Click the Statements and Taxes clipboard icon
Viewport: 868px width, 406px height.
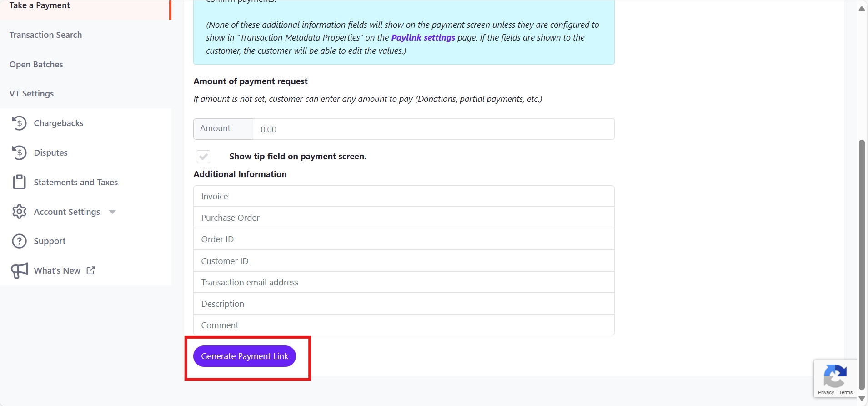19,182
